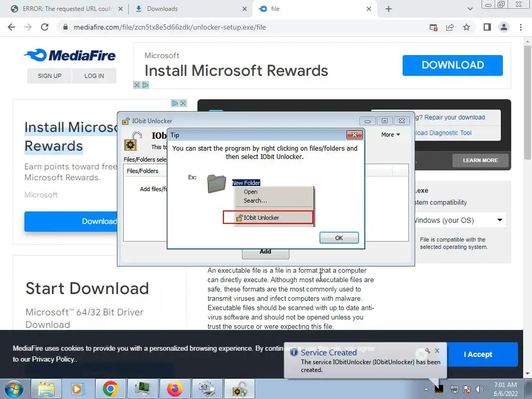Click the Add button in IObit Unlocker

click(x=265, y=252)
